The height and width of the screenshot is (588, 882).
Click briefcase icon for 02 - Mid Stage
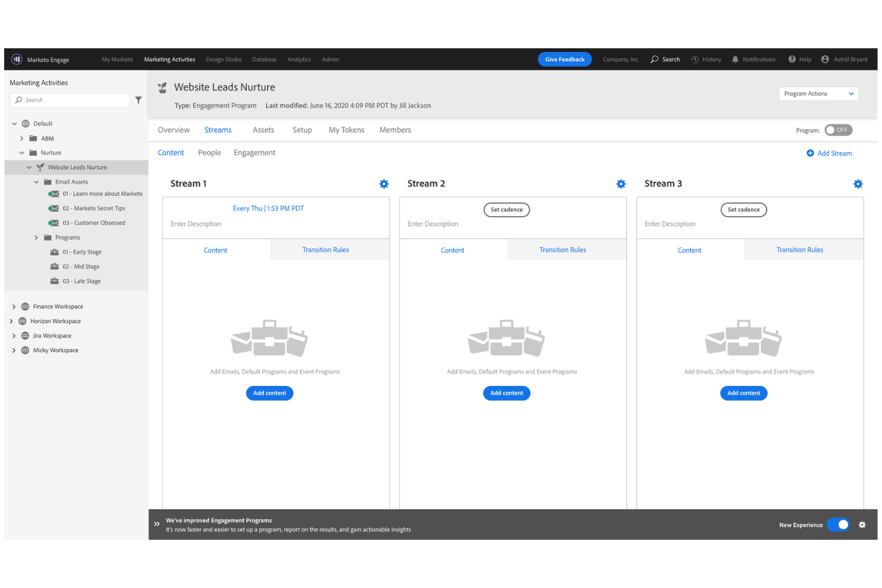(x=54, y=266)
